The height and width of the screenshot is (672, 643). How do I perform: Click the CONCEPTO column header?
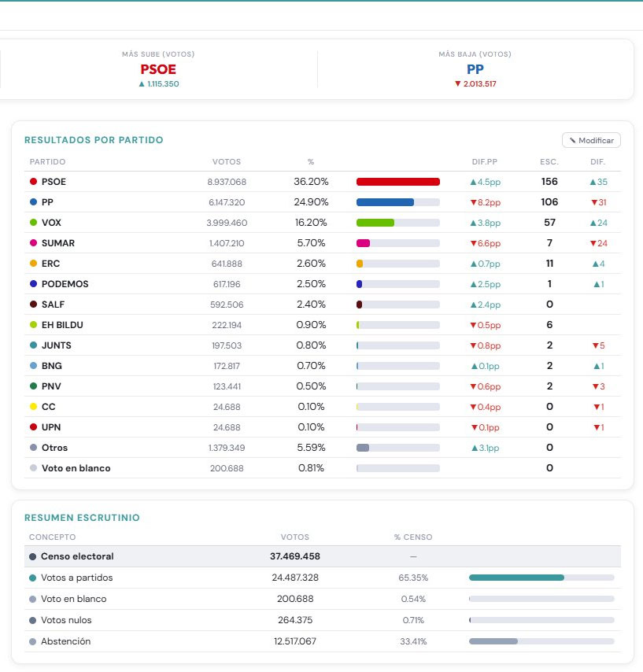point(52,537)
